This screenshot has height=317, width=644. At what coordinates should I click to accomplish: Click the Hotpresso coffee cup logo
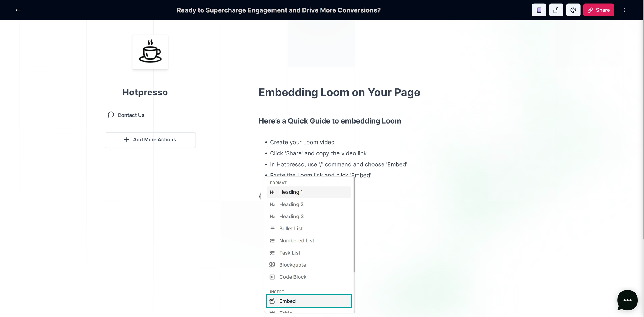(150, 52)
